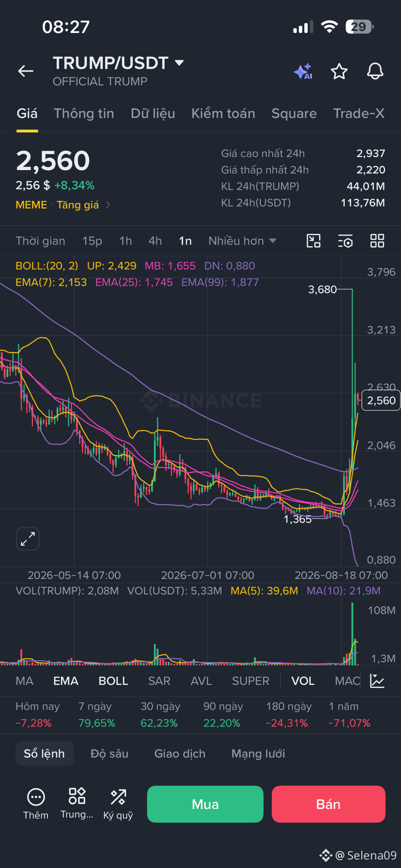
Task: Switch to Thông tin tab
Action: (84, 113)
